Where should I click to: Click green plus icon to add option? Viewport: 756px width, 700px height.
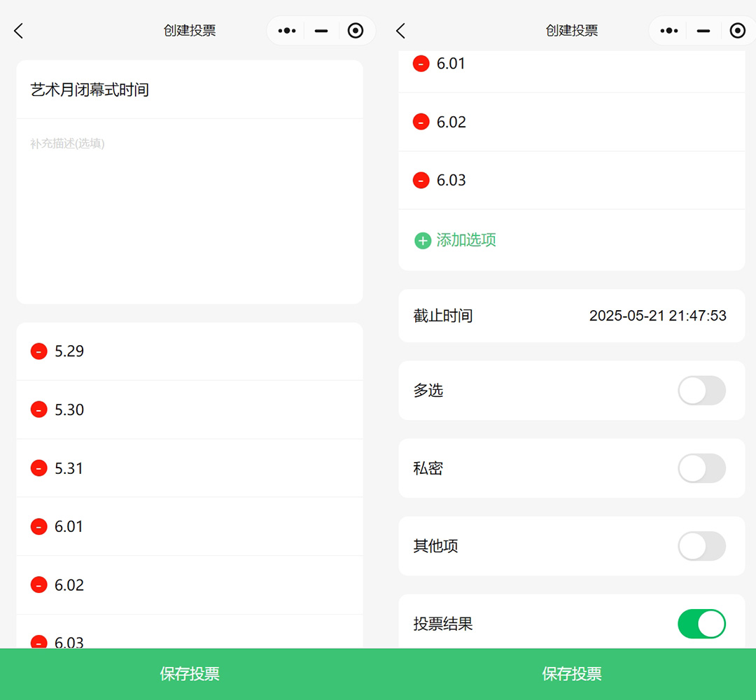point(423,241)
